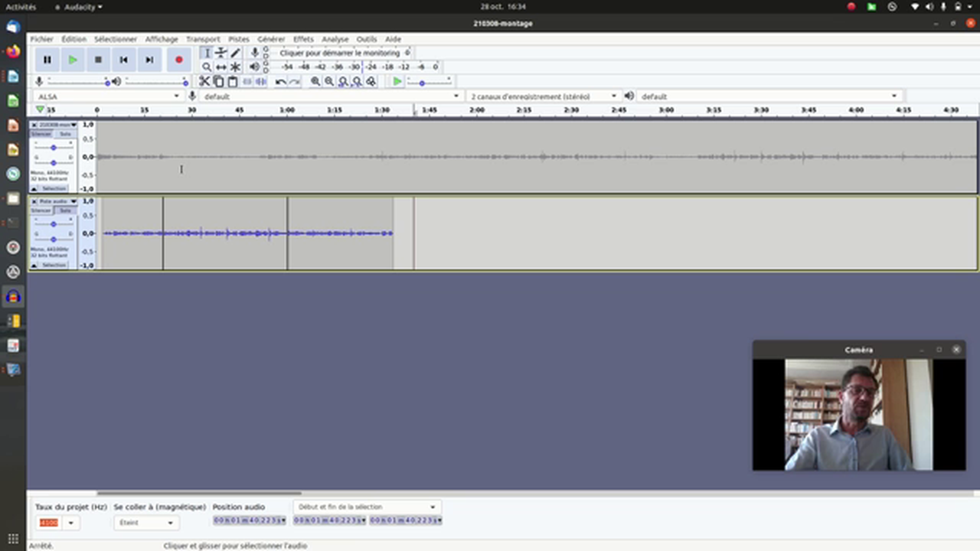The width and height of the screenshot is (980, 551).
Task: Open the ALSA audio host dropdown
Action: pyautogui.click(x=176, y=96)
